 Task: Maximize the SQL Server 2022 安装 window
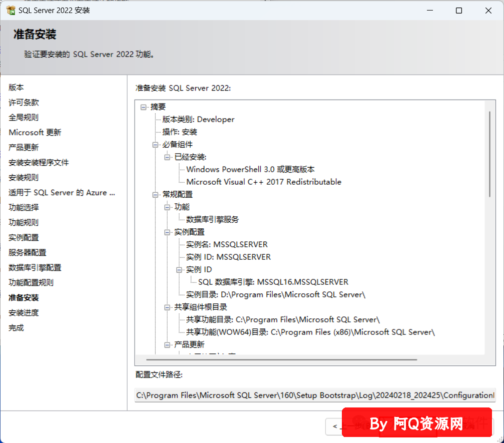(x=459, y=11)
